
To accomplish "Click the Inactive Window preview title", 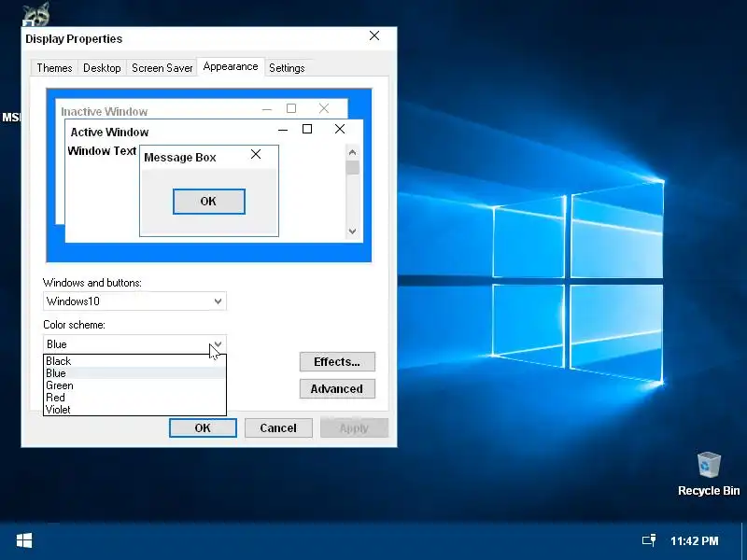I will [x=105, y=111].
